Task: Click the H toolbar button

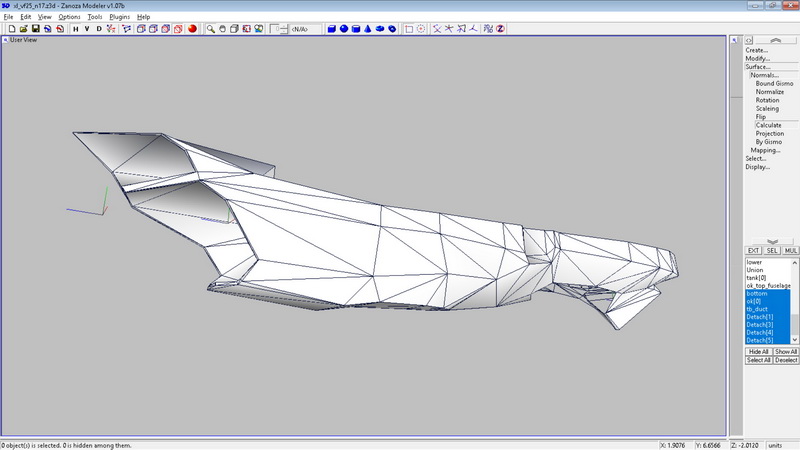Action: click(x=75, y=29)
